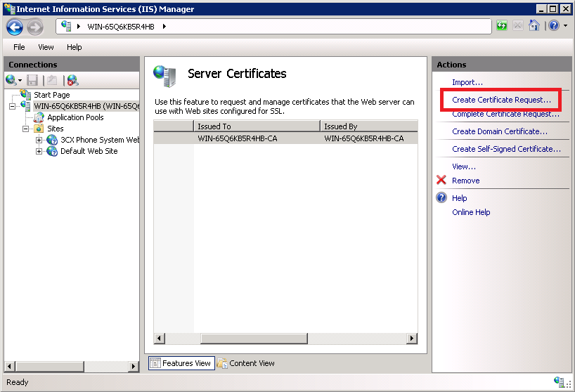
Task: Click the View... action
Action: pos(464,166)
